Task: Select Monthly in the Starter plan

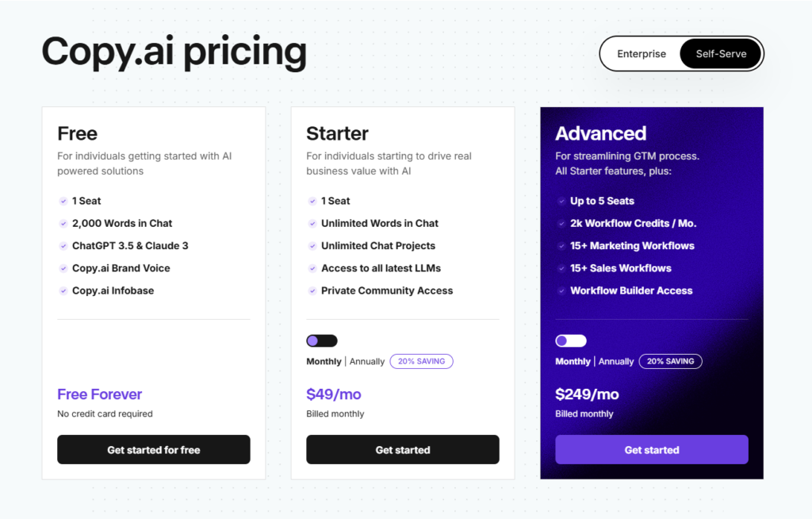Action: (324, 361)
